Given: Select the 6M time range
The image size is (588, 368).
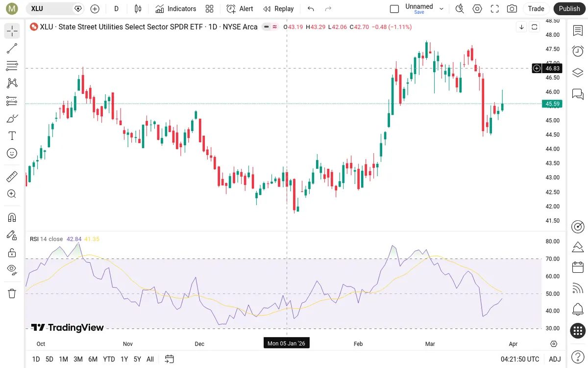Looking at the screenshot, I should pos(93,359).
